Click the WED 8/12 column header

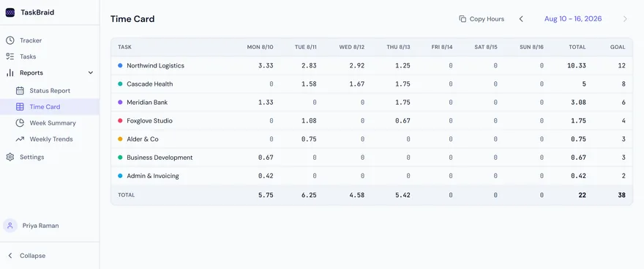point(352,47)
